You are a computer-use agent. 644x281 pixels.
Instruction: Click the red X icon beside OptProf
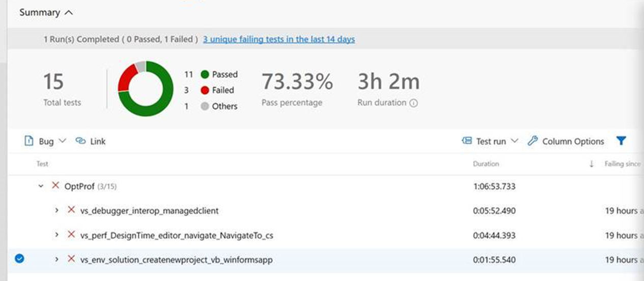coord(55,186)
